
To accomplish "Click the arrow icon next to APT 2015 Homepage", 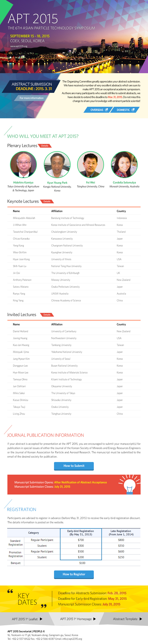I will pyautogui.click(x=94, y=619).
